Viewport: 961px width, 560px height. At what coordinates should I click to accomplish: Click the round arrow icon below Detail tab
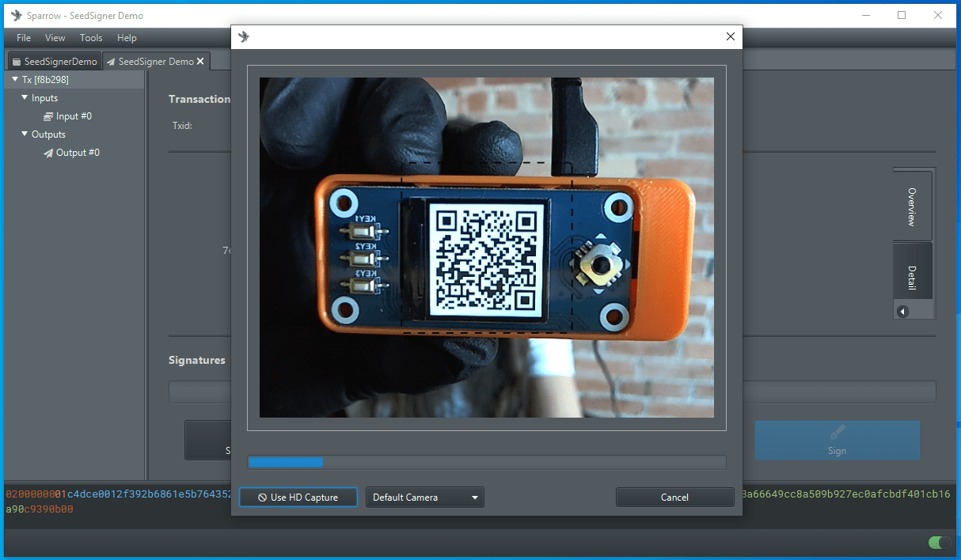coord(902,312)
